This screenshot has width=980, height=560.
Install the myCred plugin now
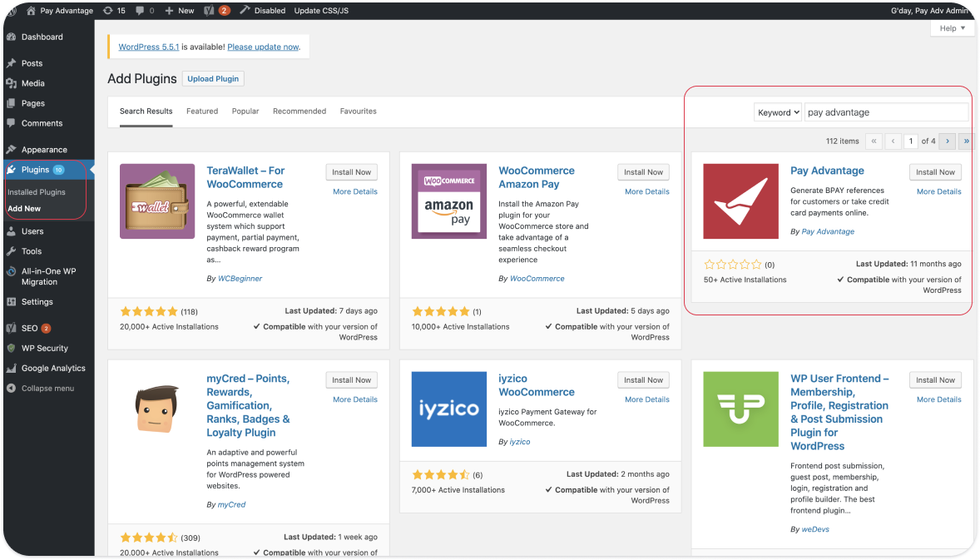(351, 380)
